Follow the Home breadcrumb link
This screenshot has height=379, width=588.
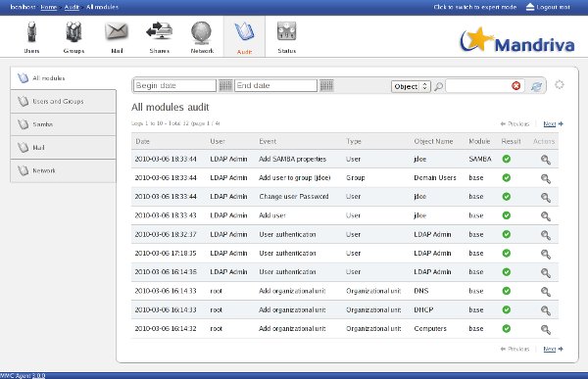(48, 7)
